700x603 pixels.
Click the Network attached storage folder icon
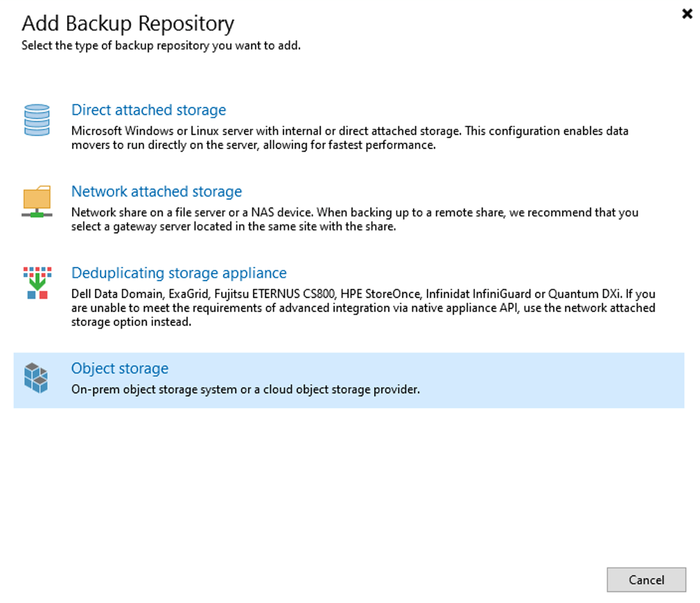coord(37,202)
